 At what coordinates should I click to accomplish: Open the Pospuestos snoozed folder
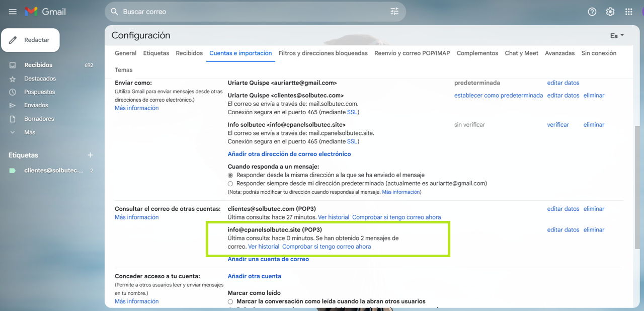(40, 92)
